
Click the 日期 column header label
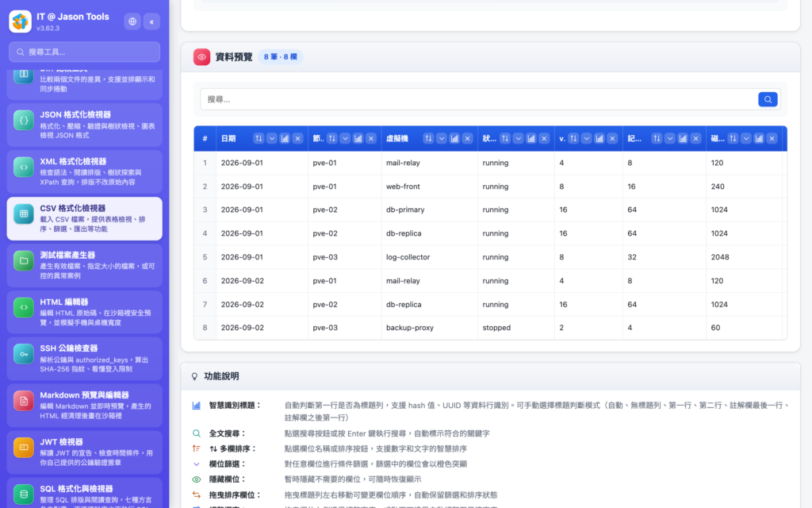point(228,138)
